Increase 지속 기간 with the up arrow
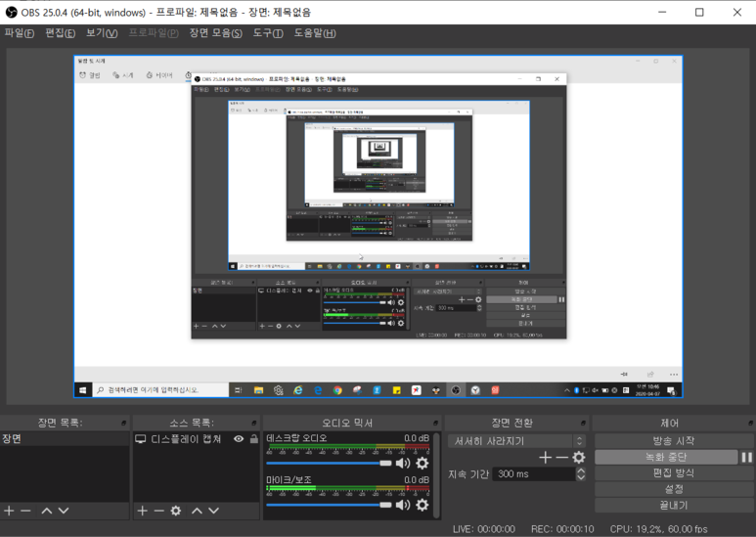 pyautogui.click(x=581, y=470)
